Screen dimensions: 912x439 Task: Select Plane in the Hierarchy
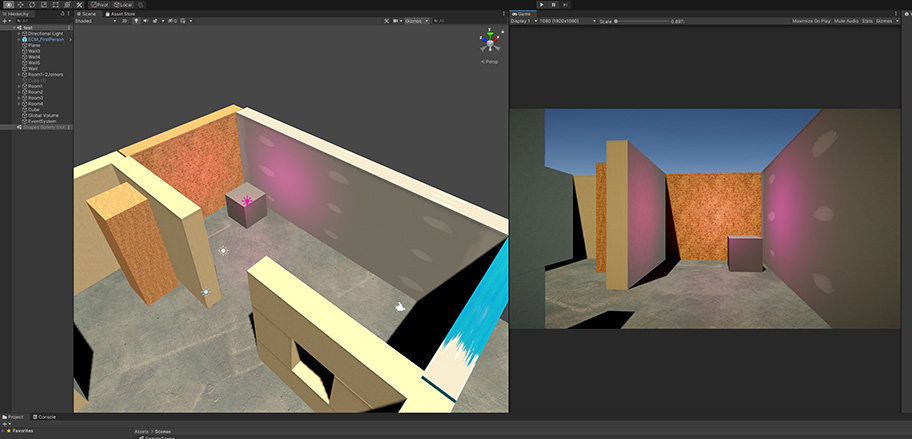coord(34,45)
